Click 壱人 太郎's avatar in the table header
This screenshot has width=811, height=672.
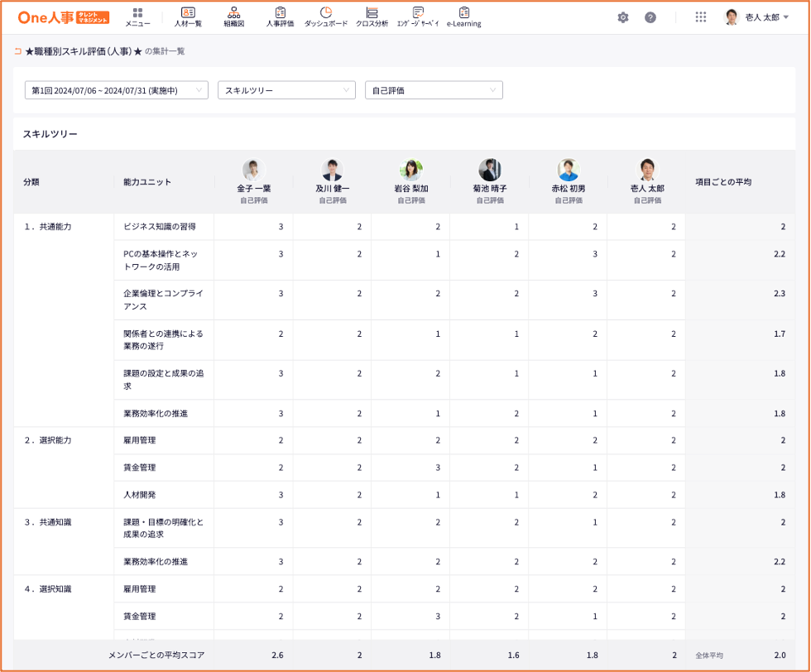click(x=647, y=170)
